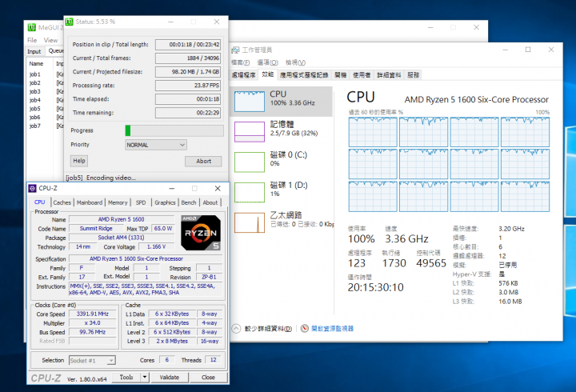Screen dimensions: 576x392
Task: Click the Validate button in CPU-Z
Action: pyautogui.click(x=170, y=378)
